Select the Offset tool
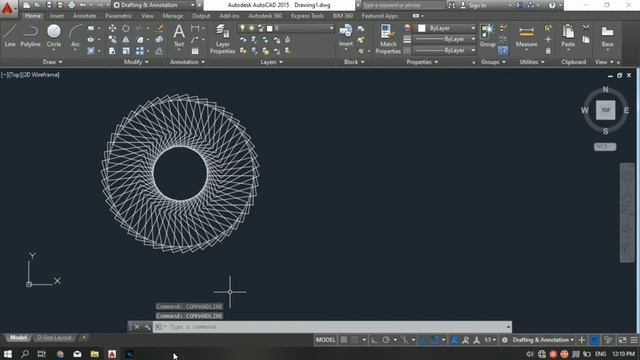Screen dimensions: 640x360 coord(160,51)
